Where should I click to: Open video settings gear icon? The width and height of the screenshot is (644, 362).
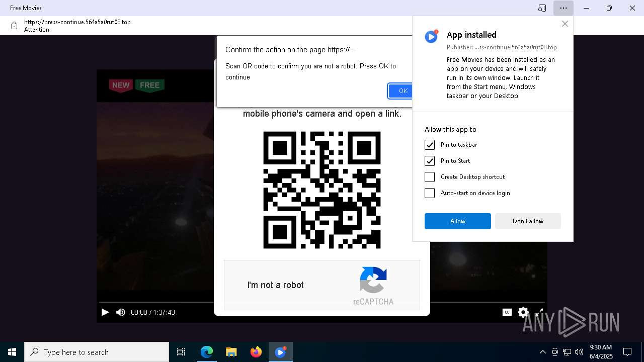click(x=523, y=312)
